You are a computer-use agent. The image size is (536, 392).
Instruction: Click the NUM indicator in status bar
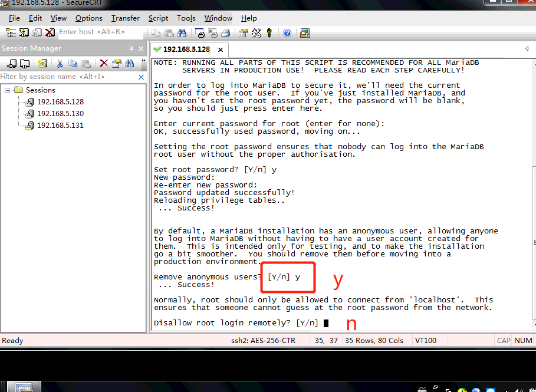(x=523, y=341)
